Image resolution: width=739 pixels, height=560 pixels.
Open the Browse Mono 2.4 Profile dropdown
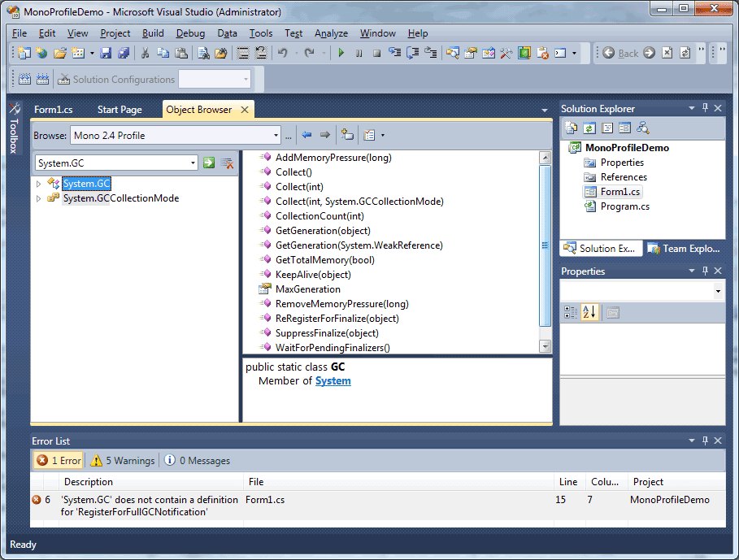tap(276, 136)
